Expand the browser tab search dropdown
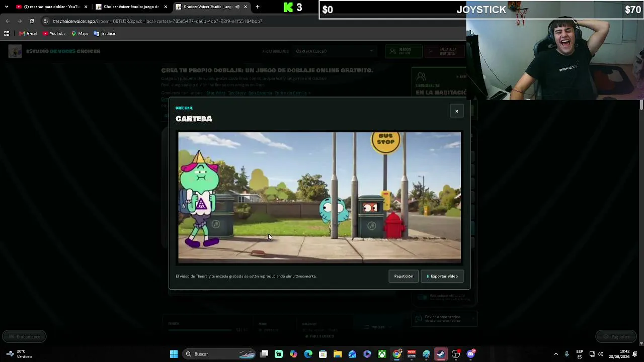Image resolution: width=644 pixels, height=362 pixels. [6, 7]
